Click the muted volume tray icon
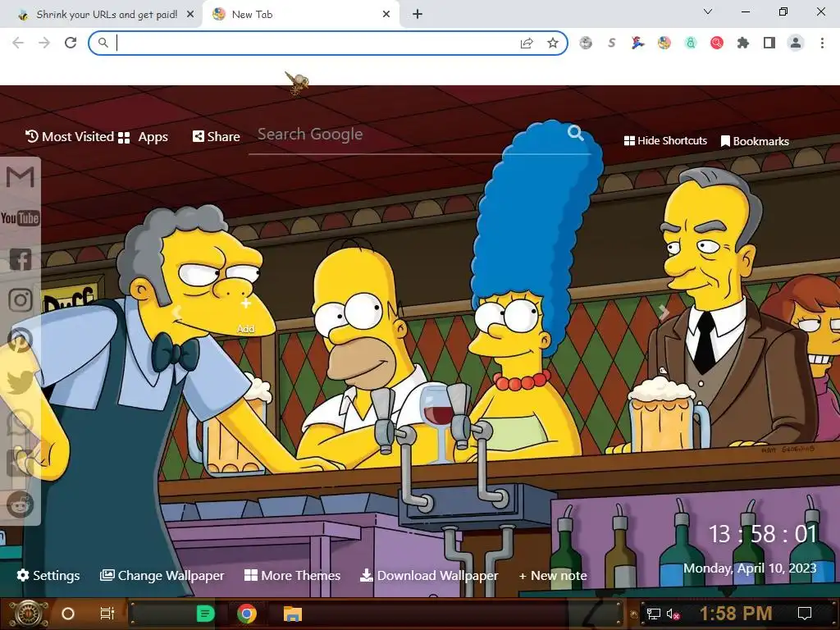 tap(673, 614)
